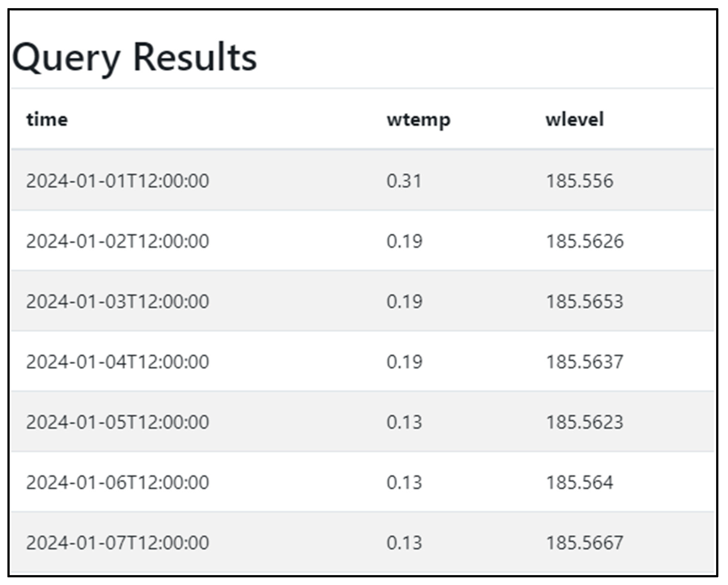Click the wlevel value 185.564

tap(579, 482)
